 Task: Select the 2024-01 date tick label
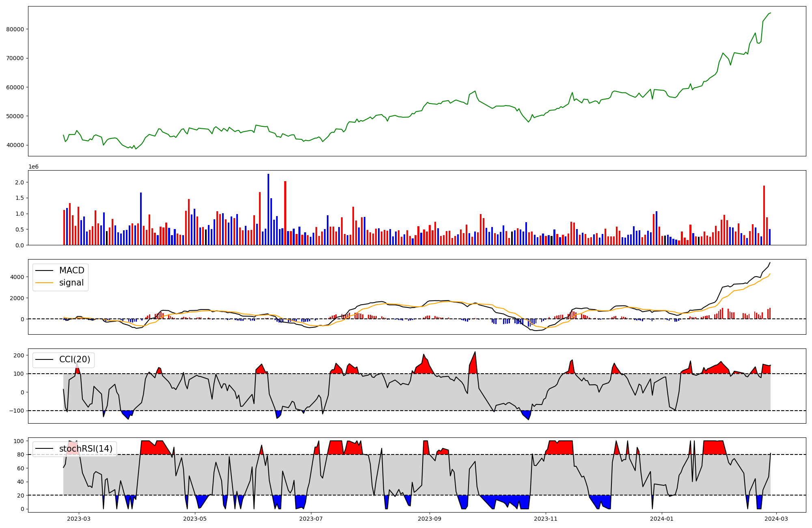(662, 519)
